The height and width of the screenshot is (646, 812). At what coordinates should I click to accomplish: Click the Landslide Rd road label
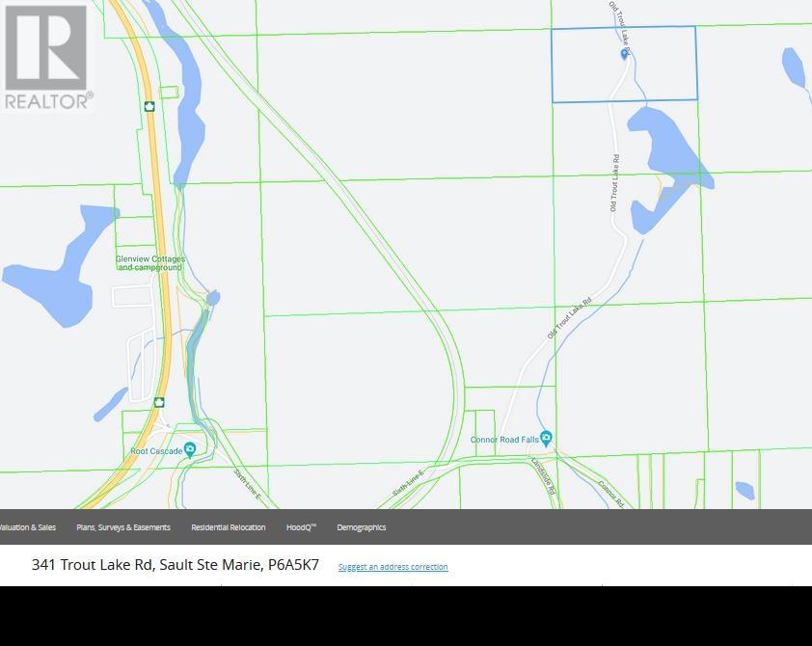tap(544, 476)
